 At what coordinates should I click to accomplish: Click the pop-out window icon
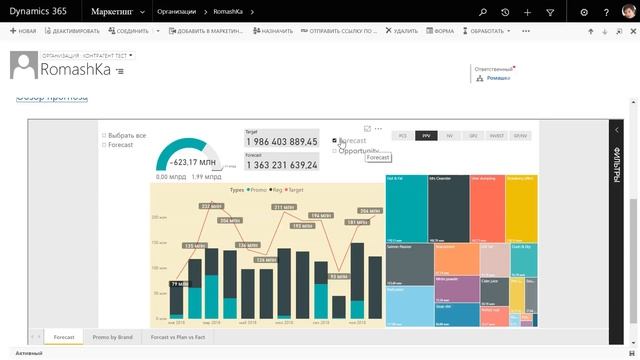tap(619, 31)
